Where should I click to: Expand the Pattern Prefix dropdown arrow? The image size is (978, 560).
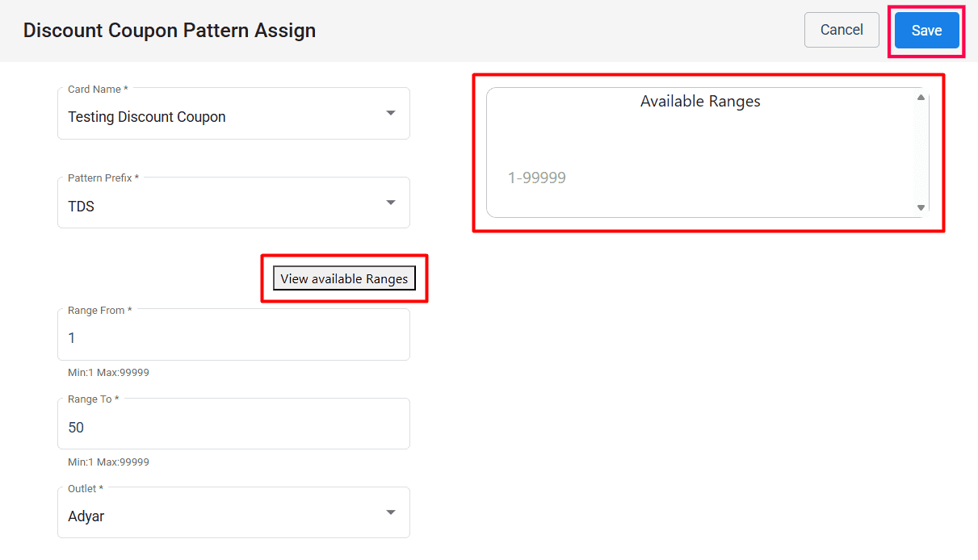click(391, 203)
